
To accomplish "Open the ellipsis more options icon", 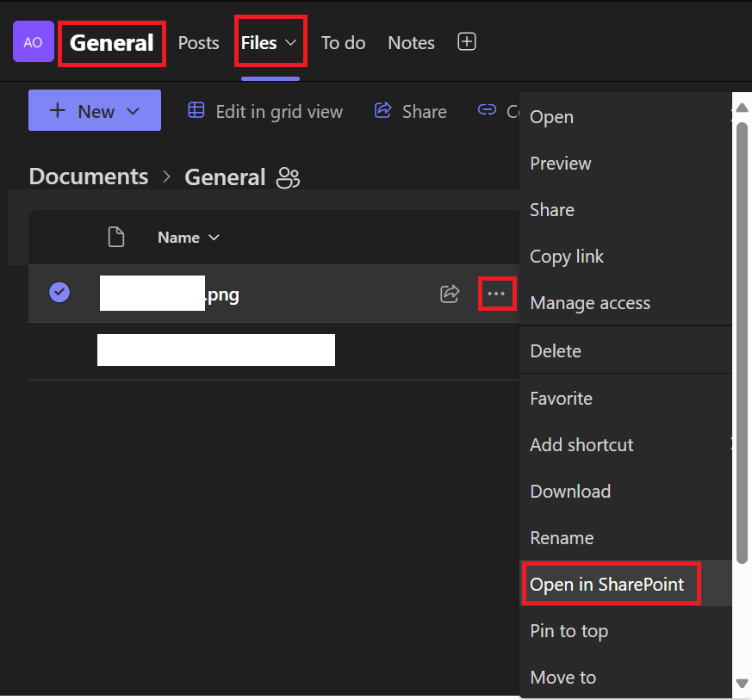I will 497,294.
